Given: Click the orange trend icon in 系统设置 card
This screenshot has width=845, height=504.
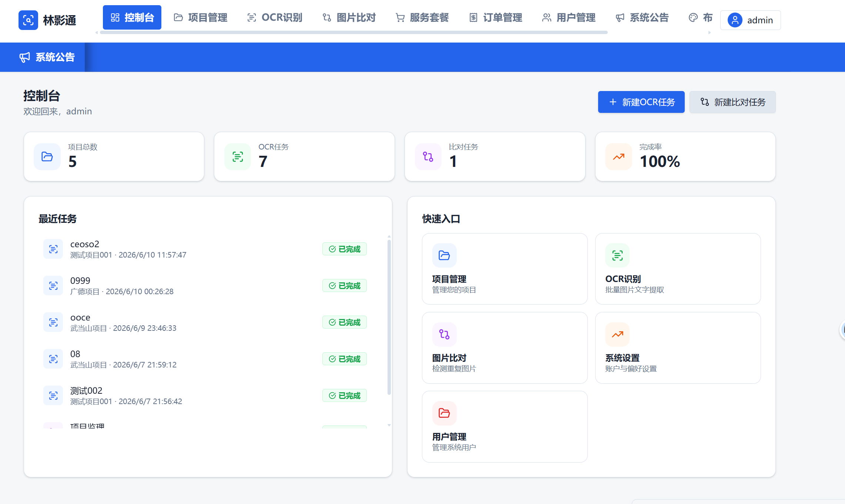Looking at the screenshot, I should point(617,334).
